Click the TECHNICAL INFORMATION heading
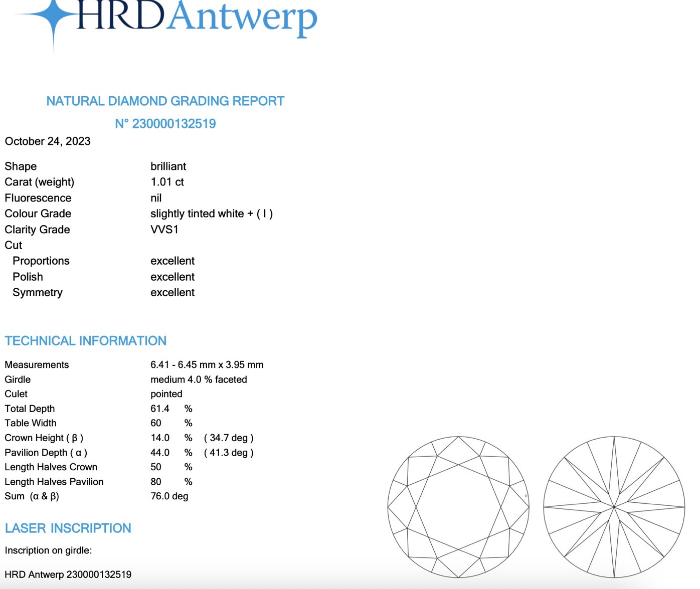Viewport: 700px width, 589px height. pos(86,341)
